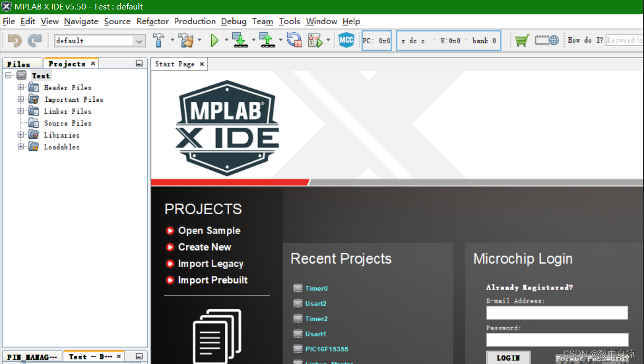
Task: Click the red bullet next to Open Sample
Action: [x=170, y=231]
